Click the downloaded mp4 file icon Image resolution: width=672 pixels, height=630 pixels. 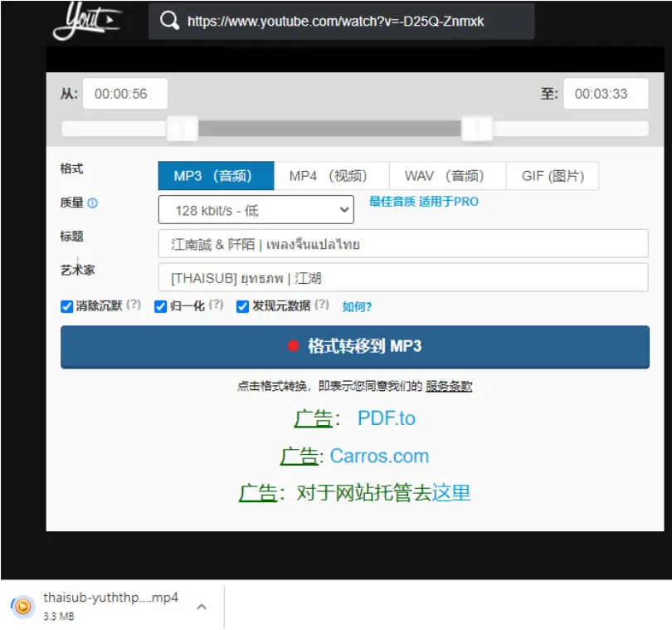pos(22,606)
